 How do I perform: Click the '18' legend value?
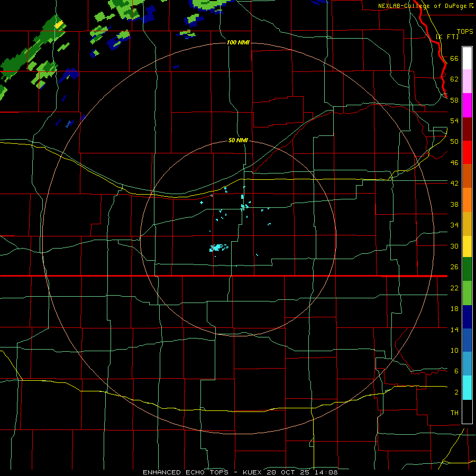click(x=454, y=309)
